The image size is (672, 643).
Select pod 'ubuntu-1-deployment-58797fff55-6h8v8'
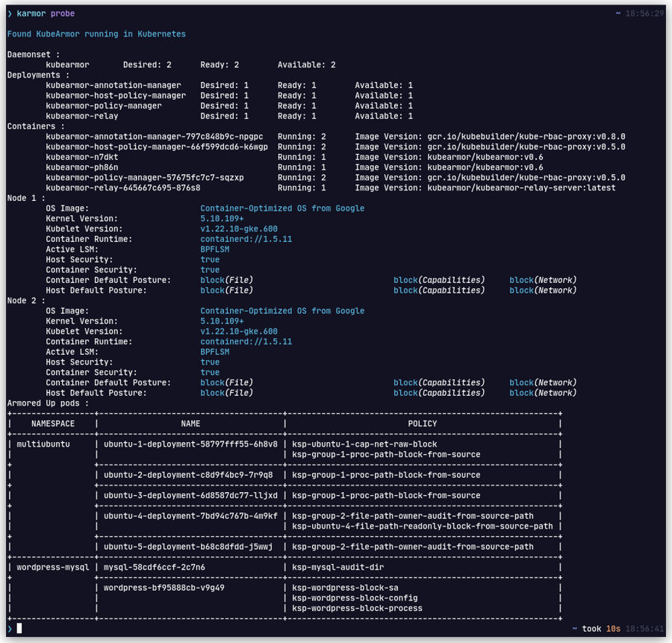coord(190,444)
